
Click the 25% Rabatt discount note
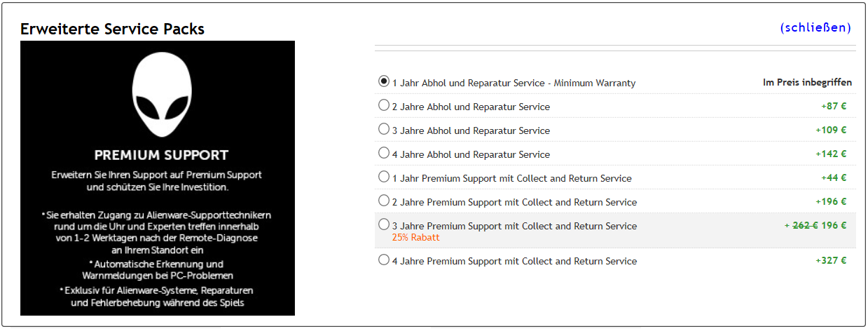[416, 238]
